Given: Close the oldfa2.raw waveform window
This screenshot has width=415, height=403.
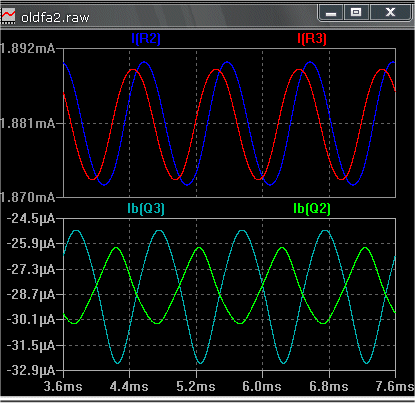Looking at the screenshot, I should [390, 13].
